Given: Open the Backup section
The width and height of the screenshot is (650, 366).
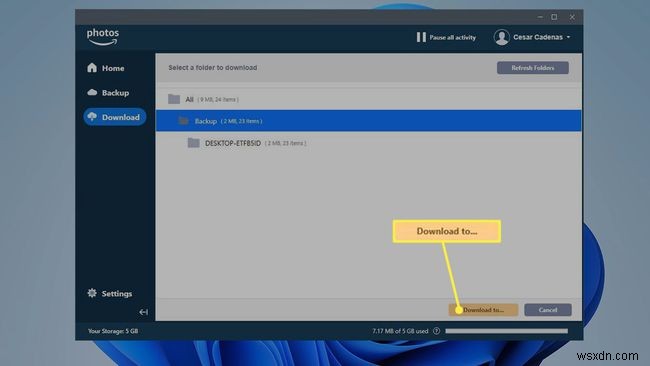Looking at the screenshot, I should click(x=109, y=92).
